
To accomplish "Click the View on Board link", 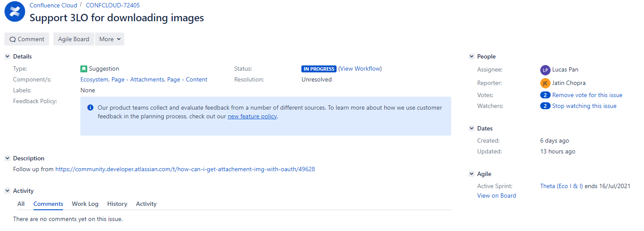I will pyautogui.click(x=497, y=195).
